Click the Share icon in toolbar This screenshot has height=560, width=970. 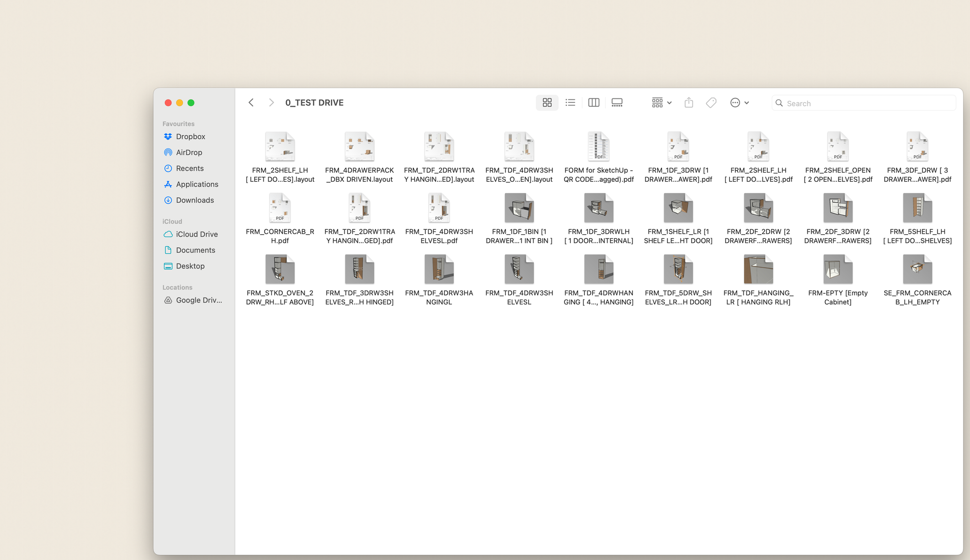pos(689,103)
